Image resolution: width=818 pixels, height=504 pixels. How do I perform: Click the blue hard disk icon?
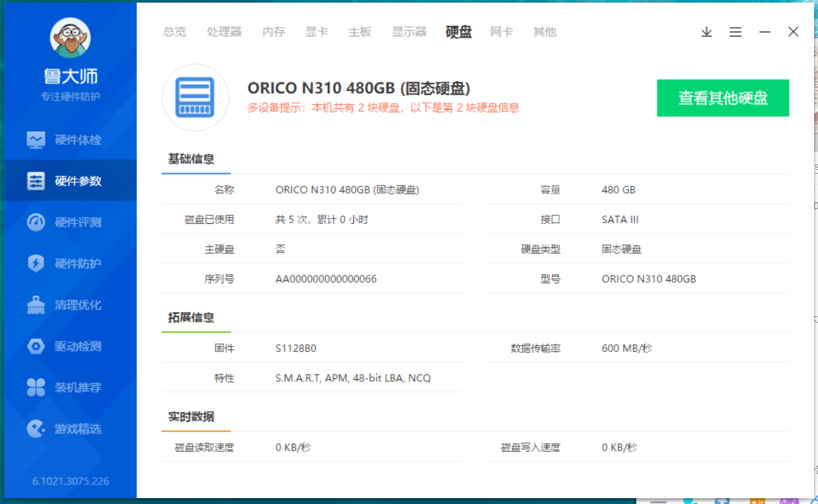tap(195, 97)
